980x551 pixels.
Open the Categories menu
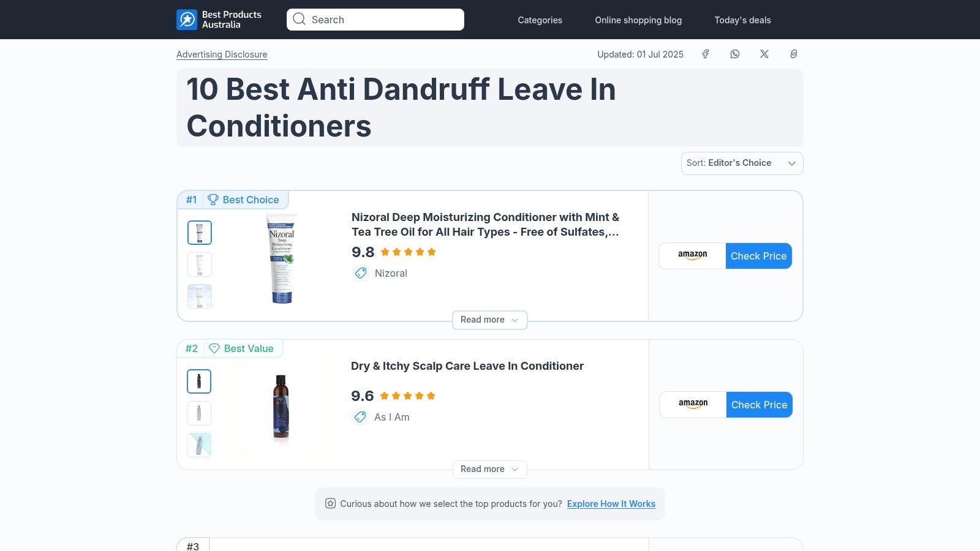click(x=540, y=20)
